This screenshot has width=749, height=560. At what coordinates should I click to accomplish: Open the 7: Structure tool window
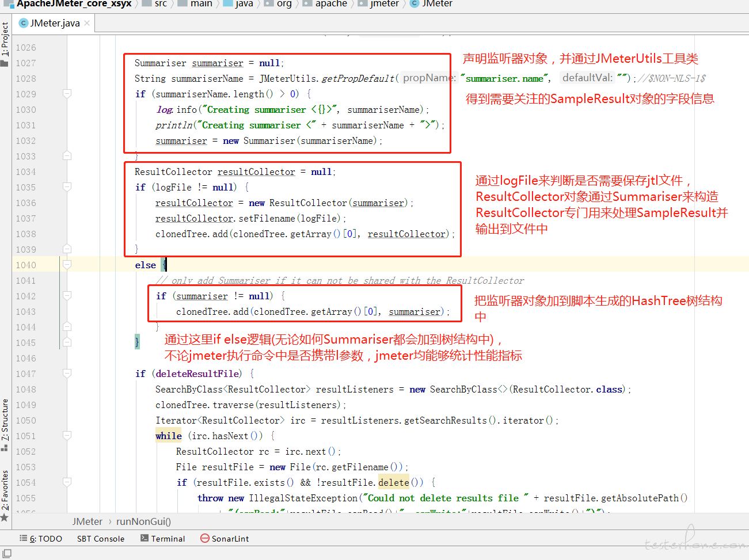tap(5, 425)
